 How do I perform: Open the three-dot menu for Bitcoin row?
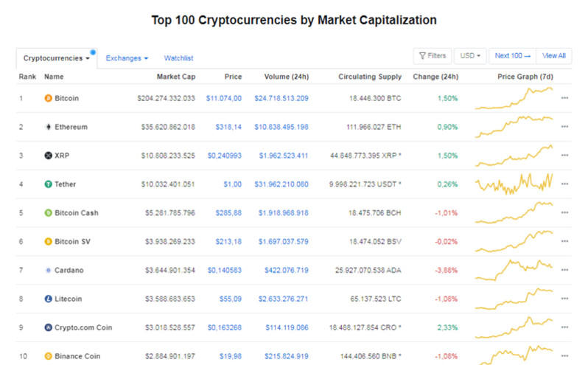coord(564,98)
